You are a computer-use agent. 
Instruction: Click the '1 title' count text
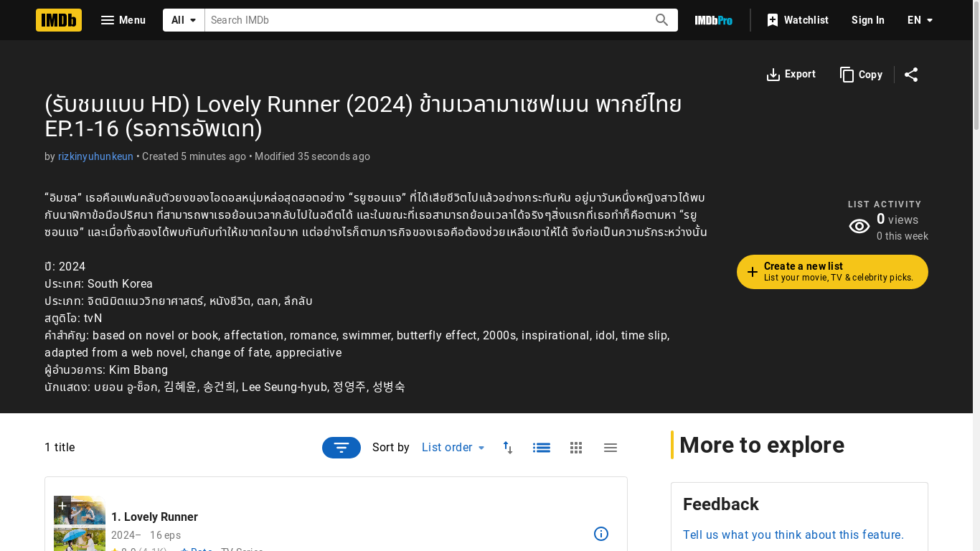pyautogui.click(x=60, y=448)
